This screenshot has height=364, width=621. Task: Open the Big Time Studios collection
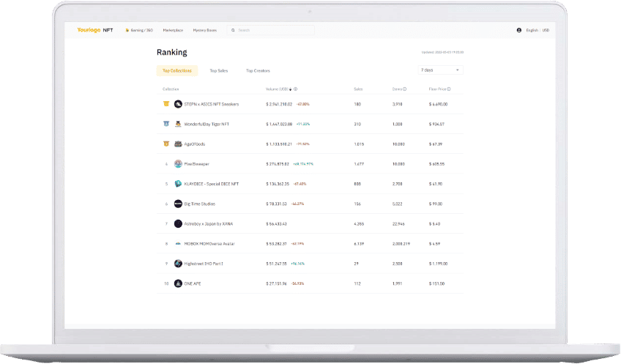(x=199, y=204)
